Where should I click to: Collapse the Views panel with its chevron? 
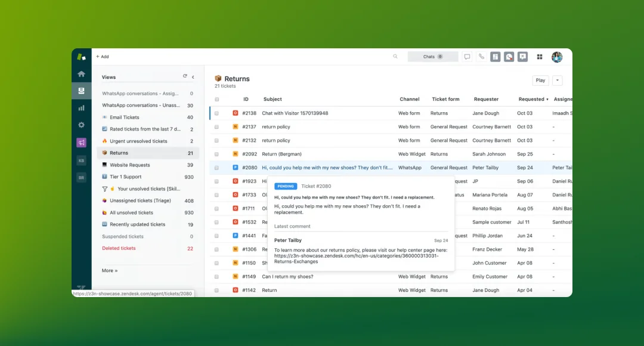tap(192, 77)
